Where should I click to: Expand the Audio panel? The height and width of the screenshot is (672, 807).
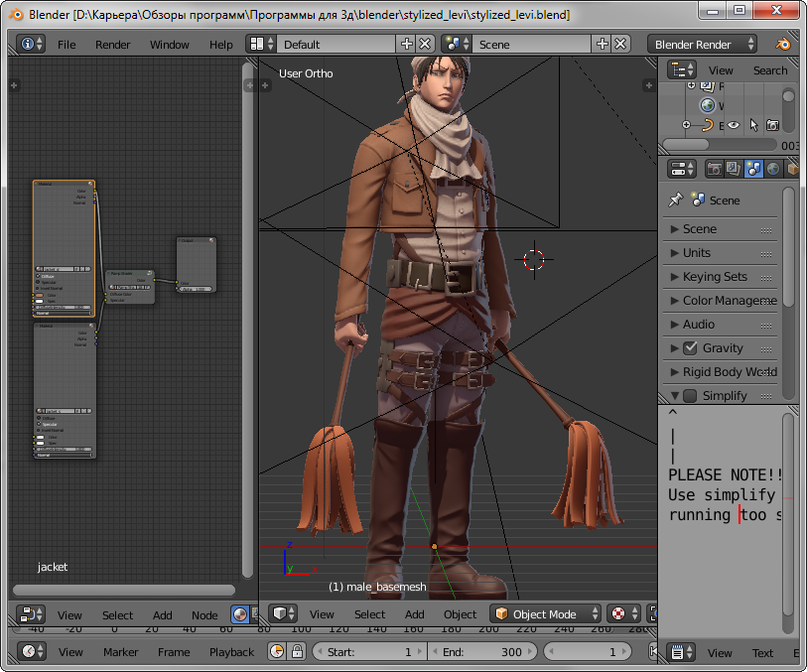click(720, 325)
